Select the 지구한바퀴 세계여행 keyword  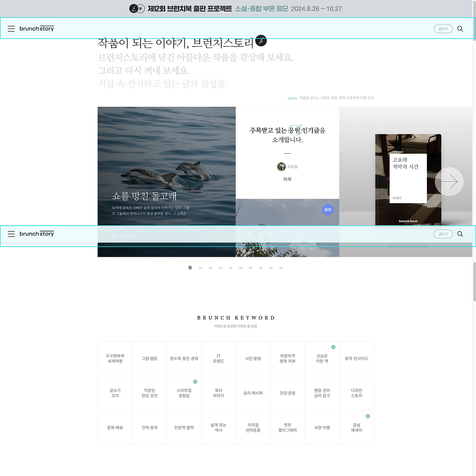point(115,358)
